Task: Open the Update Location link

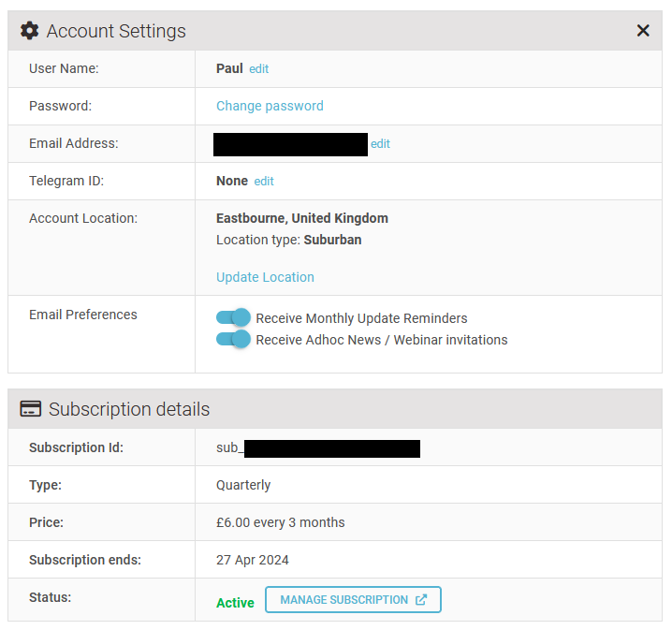Action: click(x=265, y=277)
